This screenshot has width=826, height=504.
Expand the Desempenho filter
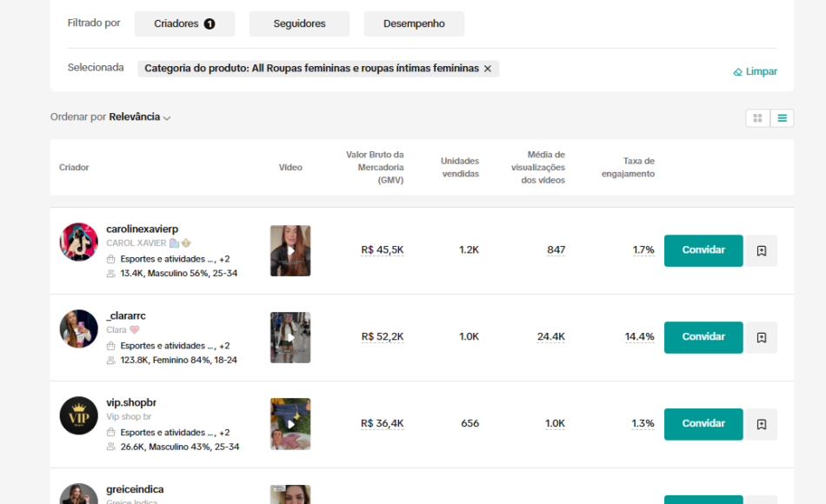[414, 24]
